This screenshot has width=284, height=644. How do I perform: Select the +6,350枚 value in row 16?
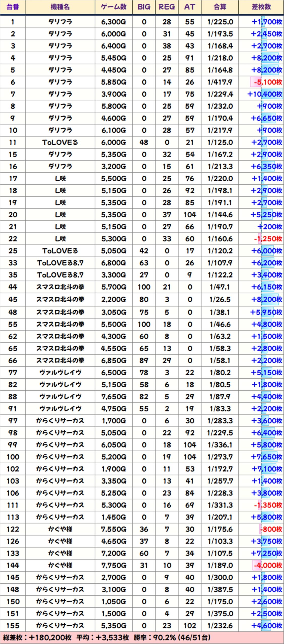(267, 167)
